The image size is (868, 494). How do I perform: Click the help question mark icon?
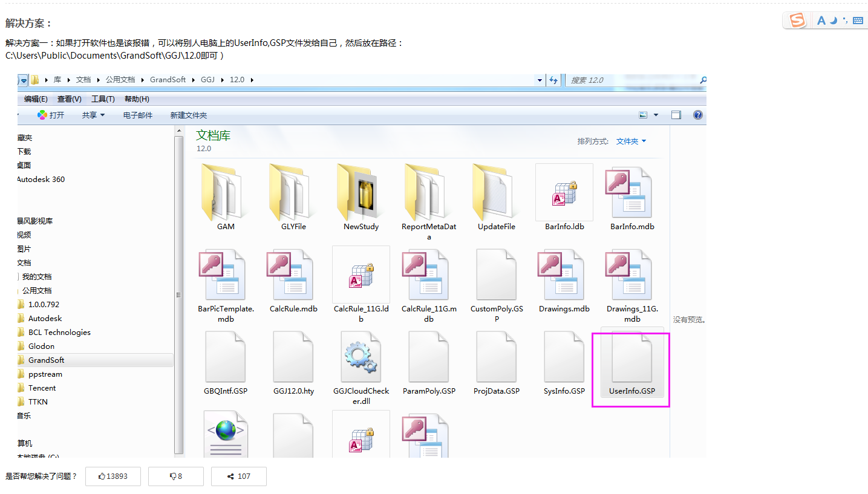pos(697,115)
